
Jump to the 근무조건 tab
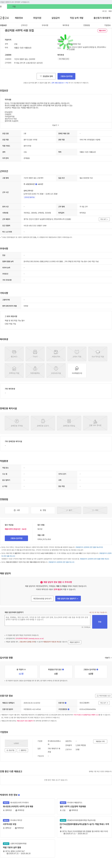coord(24,25)
